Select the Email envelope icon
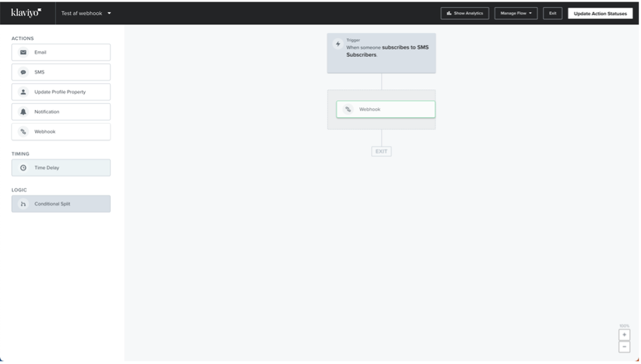The height and width of the screenshot is (364, 641). 23,52
